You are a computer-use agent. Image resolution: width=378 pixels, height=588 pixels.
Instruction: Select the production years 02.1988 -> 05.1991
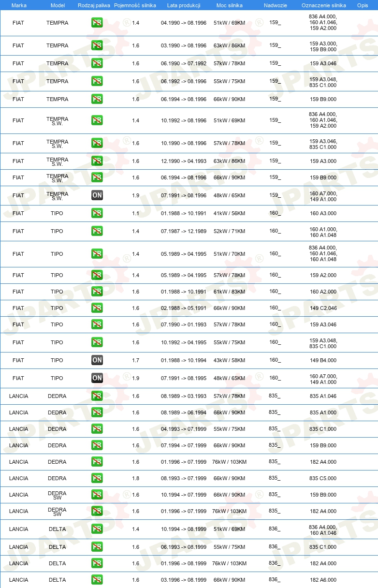pos(184,308)
